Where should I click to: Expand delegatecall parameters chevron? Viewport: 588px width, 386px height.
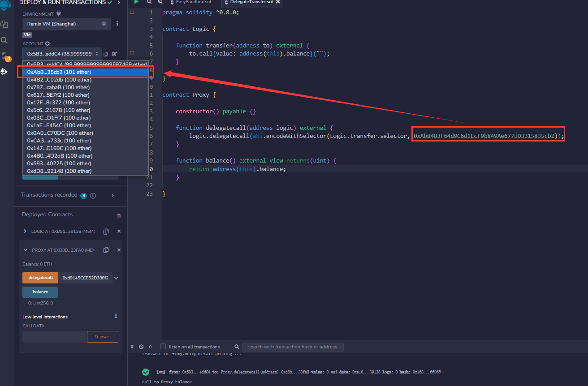pyautogui.click(x=117, y=278)
